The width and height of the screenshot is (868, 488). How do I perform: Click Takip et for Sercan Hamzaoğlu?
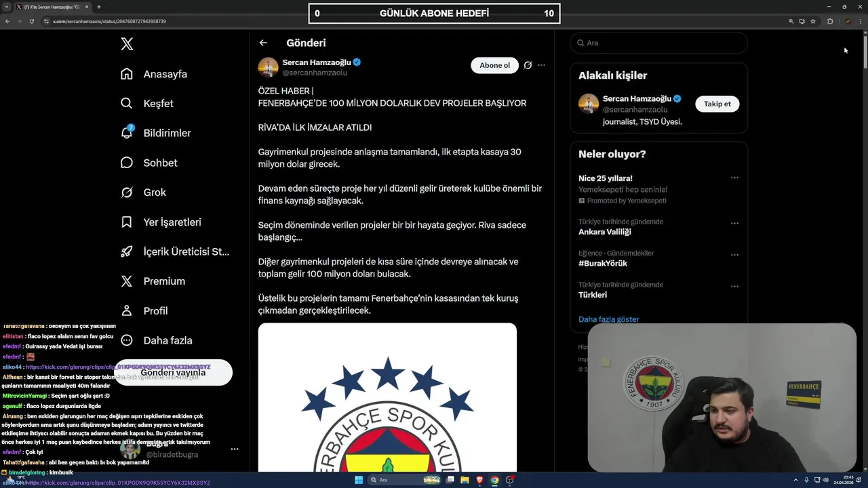(x=717, y=104)
